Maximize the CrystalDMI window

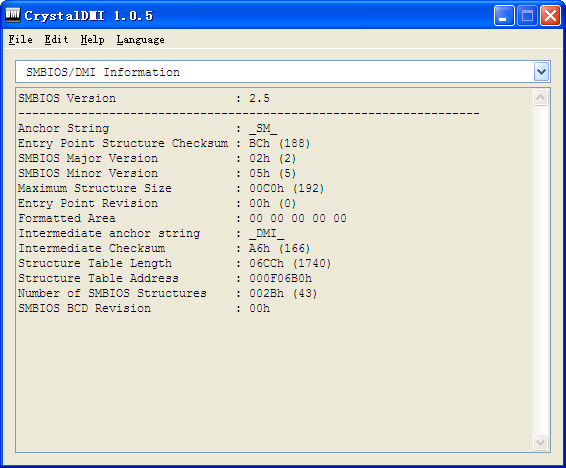click(x=527, y=16)
